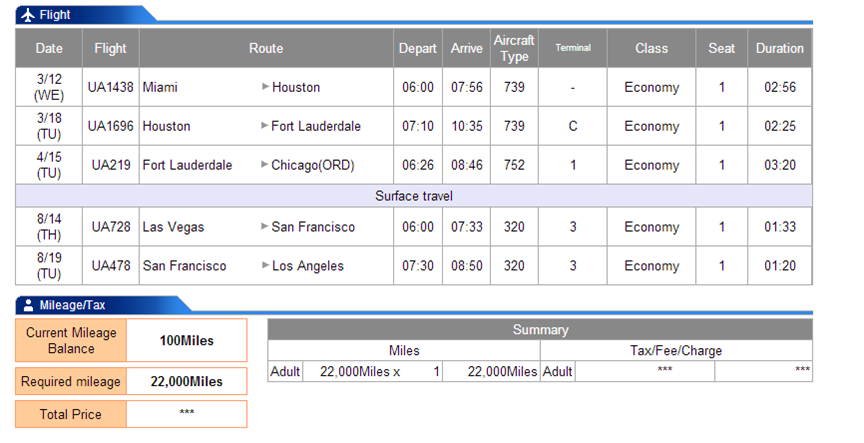Screen dimensions: 864x443
Task: Click the airplane icon in the Flight header
Action: (28, 15)
